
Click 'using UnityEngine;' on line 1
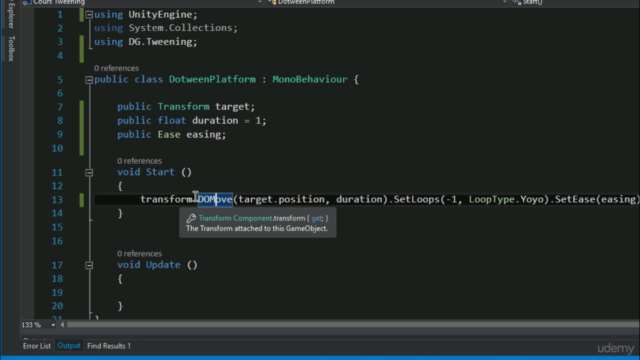tap(146, 14)
